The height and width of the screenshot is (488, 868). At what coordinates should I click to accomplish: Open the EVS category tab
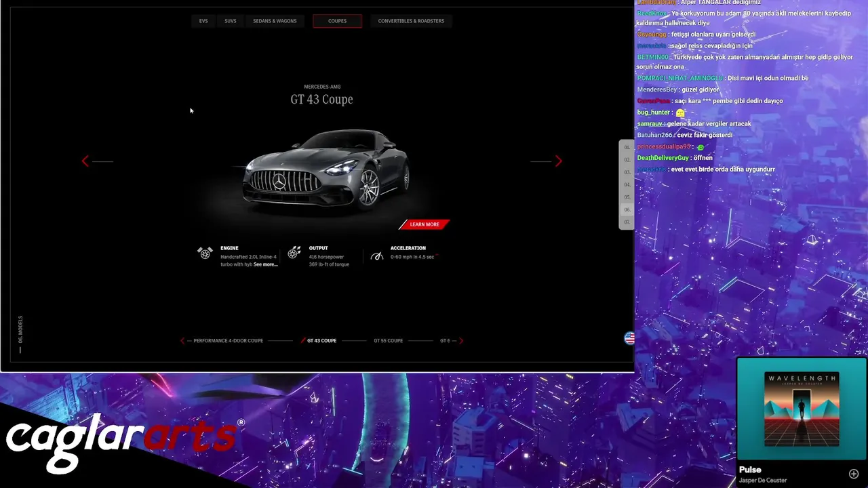point(203,21)
